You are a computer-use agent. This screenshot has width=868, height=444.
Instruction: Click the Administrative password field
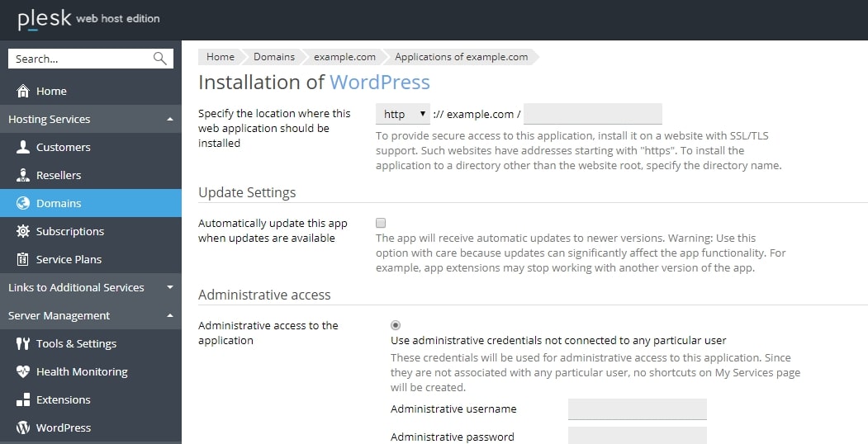coord(637,436)
